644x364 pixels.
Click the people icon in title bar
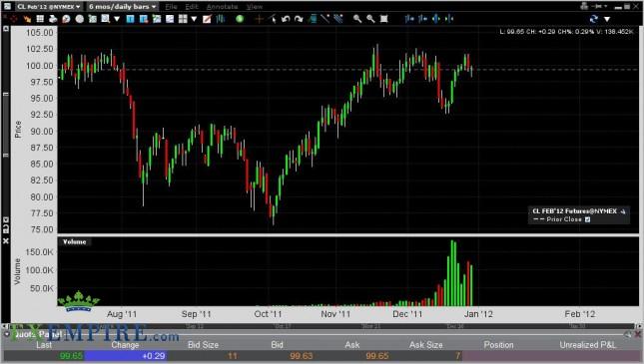click(x=584, y=6)
